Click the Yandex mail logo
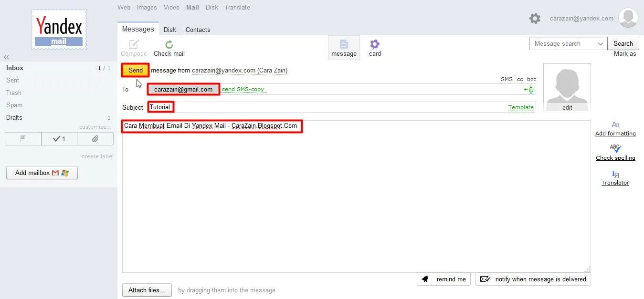 click(x=59, y=29)
